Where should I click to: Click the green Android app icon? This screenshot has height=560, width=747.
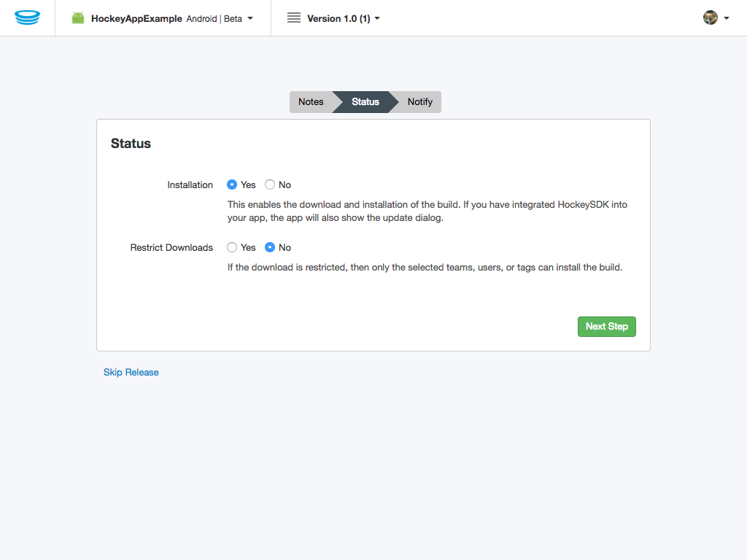(78, 18)
